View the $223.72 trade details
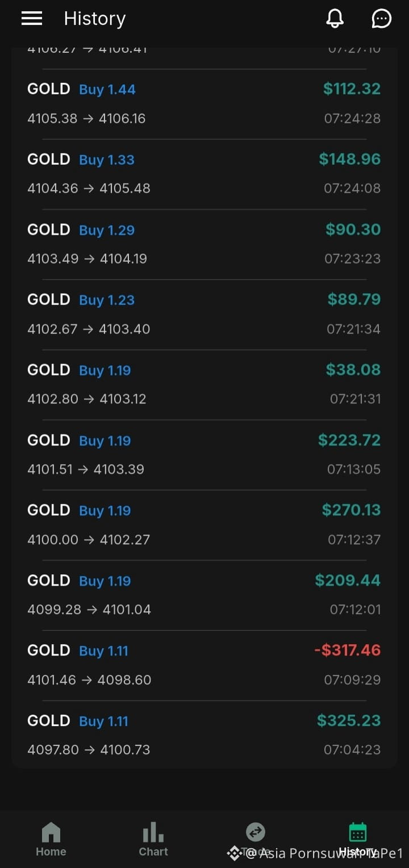The image size is (409, 868). pos(204,455)
